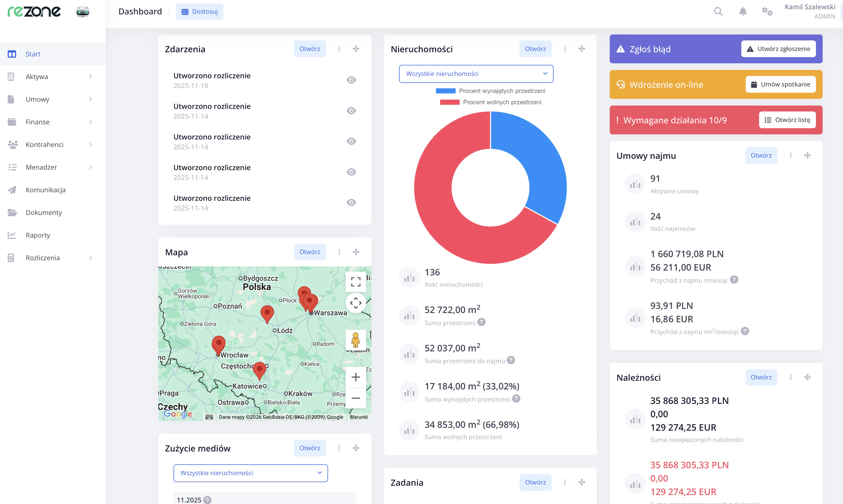Open Dokumenty in sidebar
Viewport: 843px width, 504px height.
pyautogui.click(x=53, y=213)
